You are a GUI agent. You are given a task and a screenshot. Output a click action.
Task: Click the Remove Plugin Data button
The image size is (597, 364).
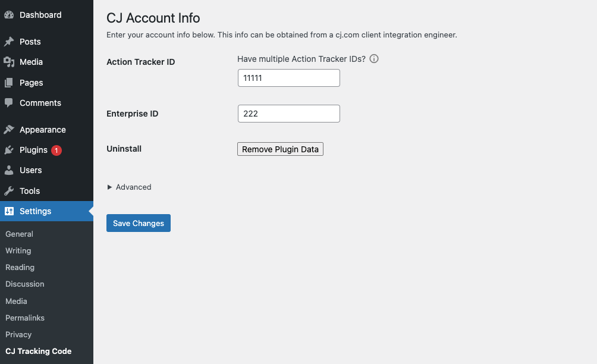[x=280, y=149]
